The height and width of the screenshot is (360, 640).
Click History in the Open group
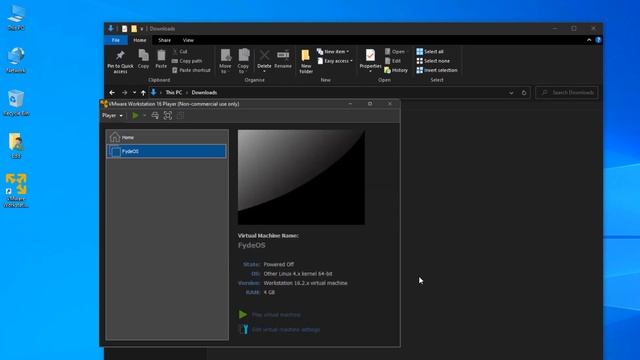396,70
